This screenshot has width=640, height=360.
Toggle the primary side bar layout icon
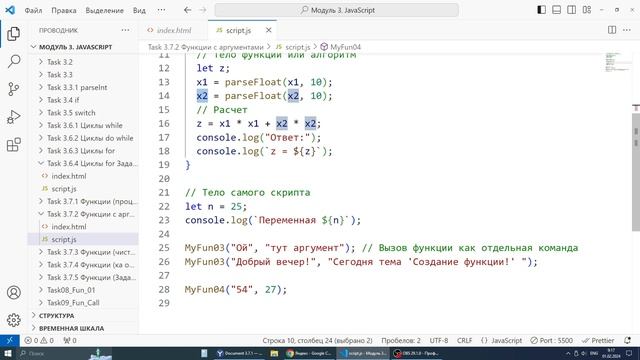pos(541,10)
